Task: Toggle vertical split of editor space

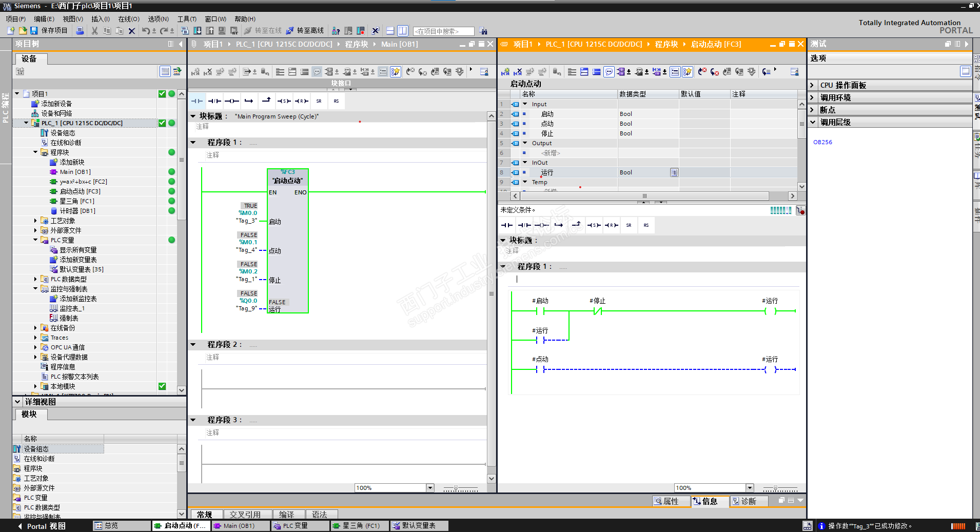Action: 403,31
